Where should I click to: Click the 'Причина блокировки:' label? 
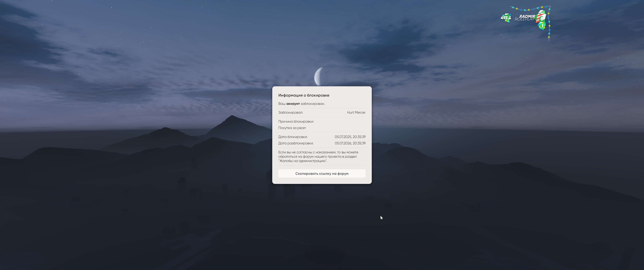pos(296,121)
